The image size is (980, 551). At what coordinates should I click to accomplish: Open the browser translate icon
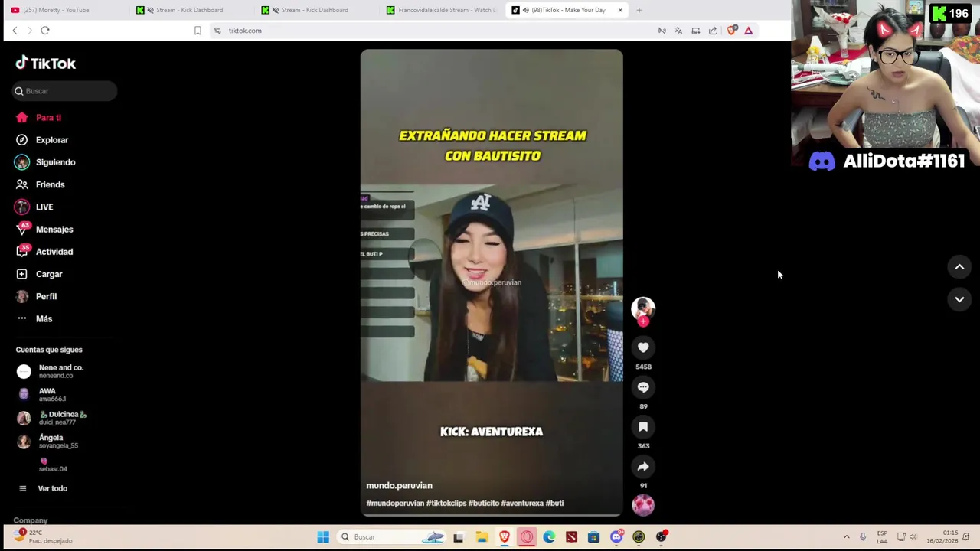pyautogui.click(x=678, y=31)
